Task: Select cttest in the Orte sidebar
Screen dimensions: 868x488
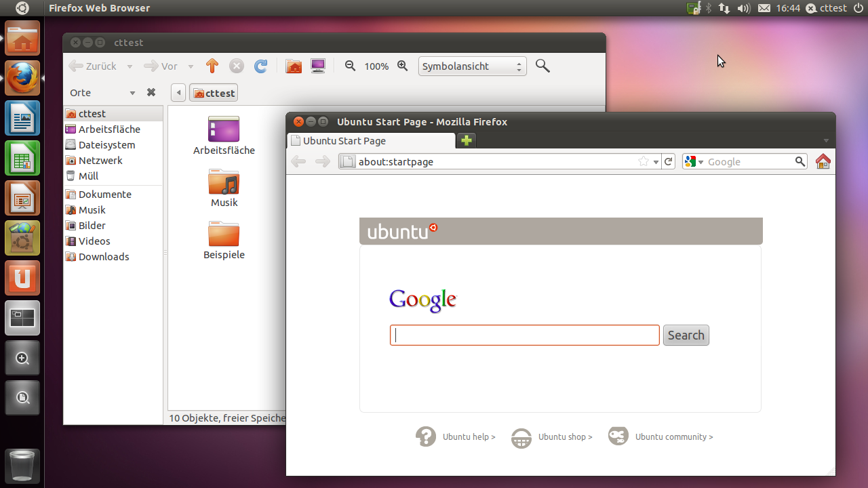Action: pyautogui.click(x=113, y=114)
